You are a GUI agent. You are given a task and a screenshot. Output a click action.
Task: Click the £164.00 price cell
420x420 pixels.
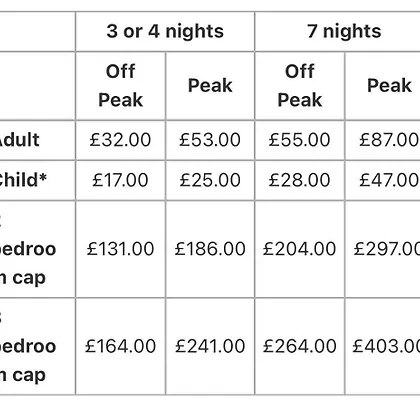[120, 346]
